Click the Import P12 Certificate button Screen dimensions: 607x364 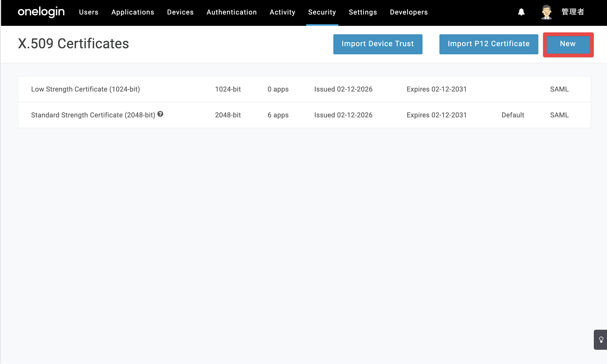click(489, 44)
